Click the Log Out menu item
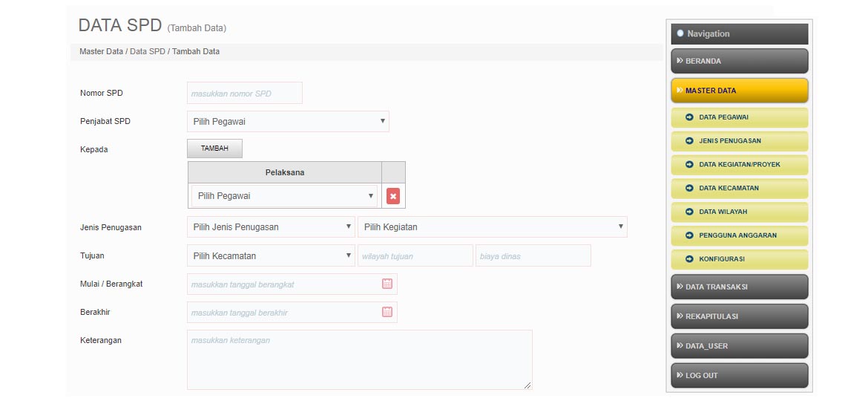Image resolution: width=868 pixels, height=401 pixels. point(740,376)
